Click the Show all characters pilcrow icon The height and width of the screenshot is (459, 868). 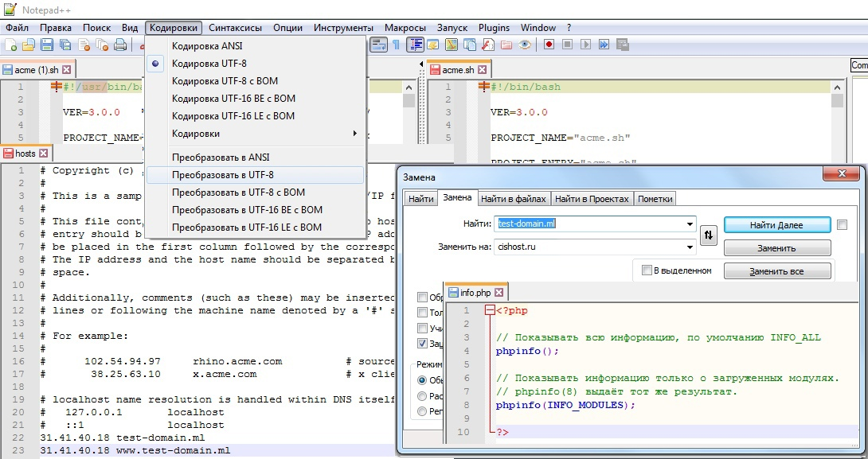(x=396, y=45)
